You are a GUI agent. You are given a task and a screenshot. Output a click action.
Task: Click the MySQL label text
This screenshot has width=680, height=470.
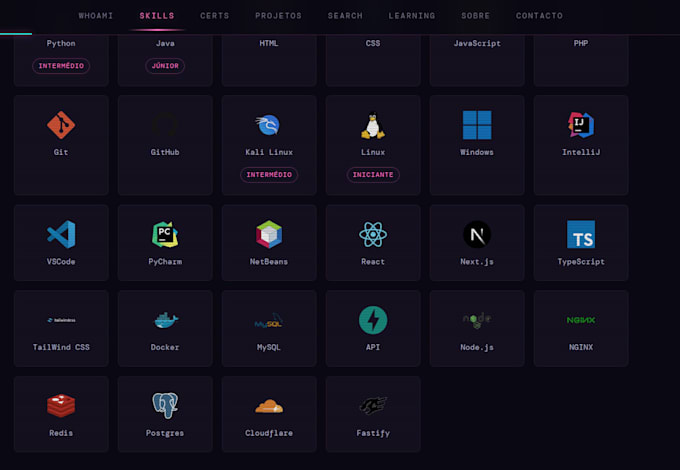(269, 347)
